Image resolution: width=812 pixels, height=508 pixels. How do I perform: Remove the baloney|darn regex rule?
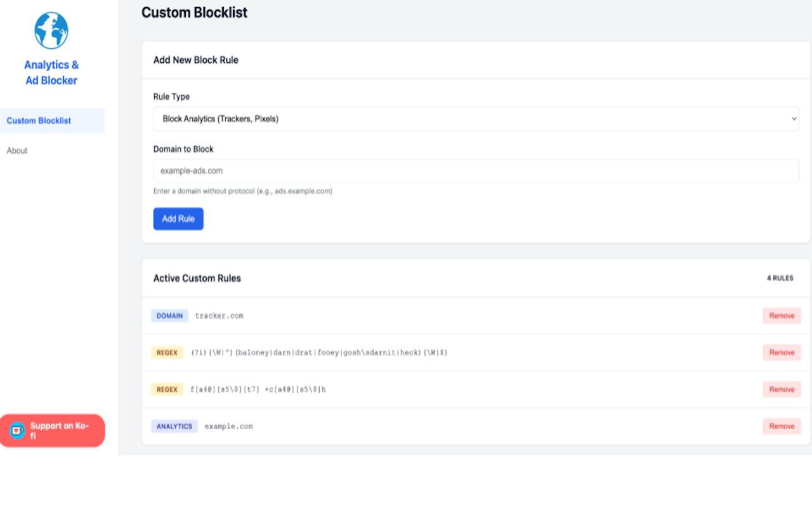(x=782, y=352)
